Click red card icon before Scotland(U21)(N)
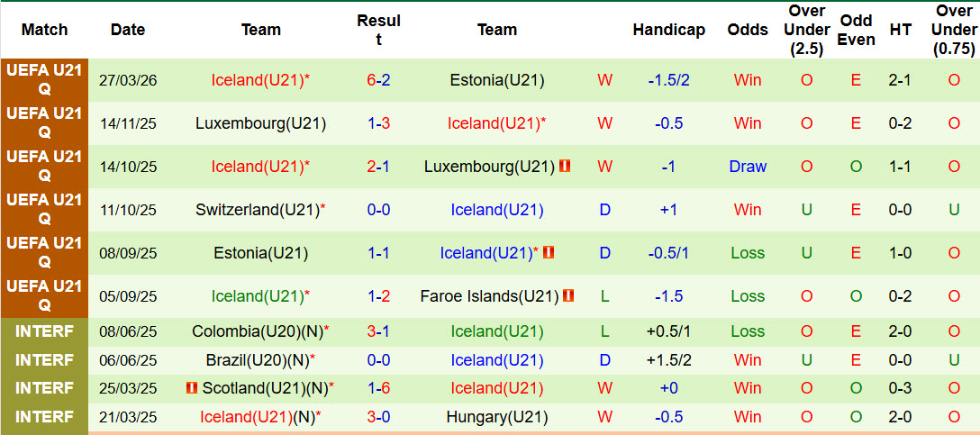 (191, 388)
